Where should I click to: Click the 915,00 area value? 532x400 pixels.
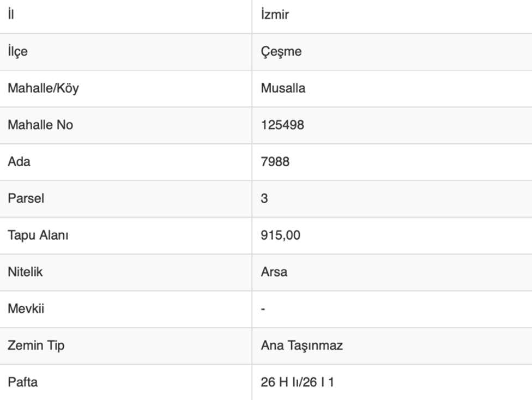point(280,235)
